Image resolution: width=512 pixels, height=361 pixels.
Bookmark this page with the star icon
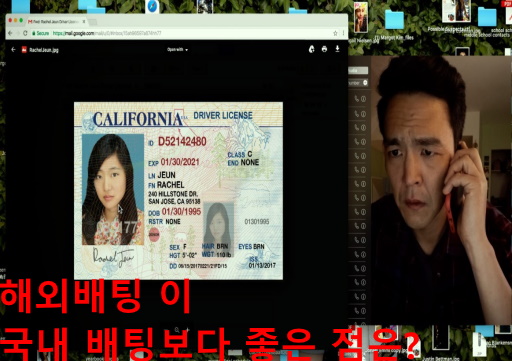coord(335,33)
